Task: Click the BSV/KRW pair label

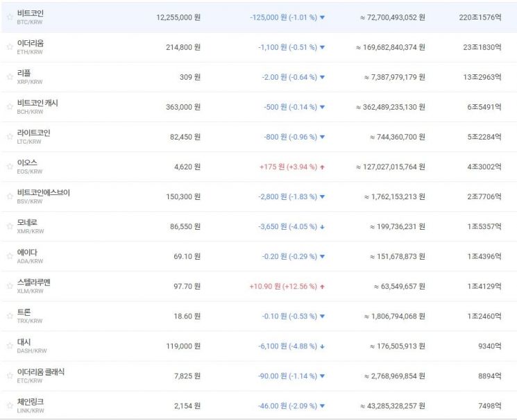Action: 30,201
